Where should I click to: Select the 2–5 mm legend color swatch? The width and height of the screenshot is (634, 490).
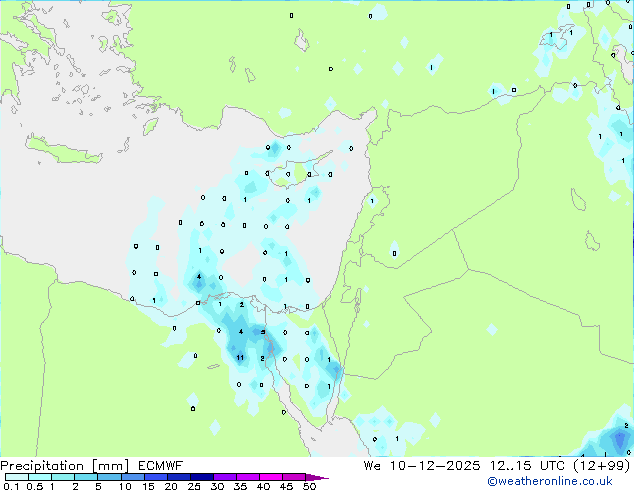86,477
